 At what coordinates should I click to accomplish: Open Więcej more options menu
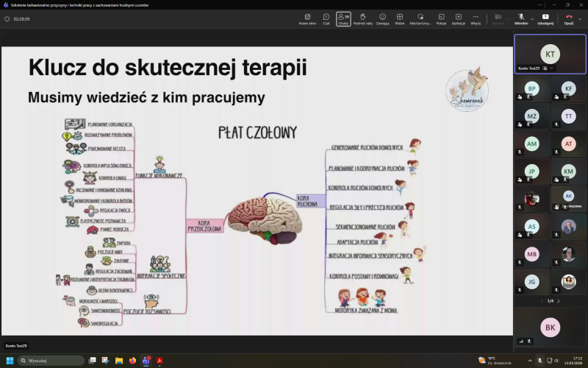476,18
